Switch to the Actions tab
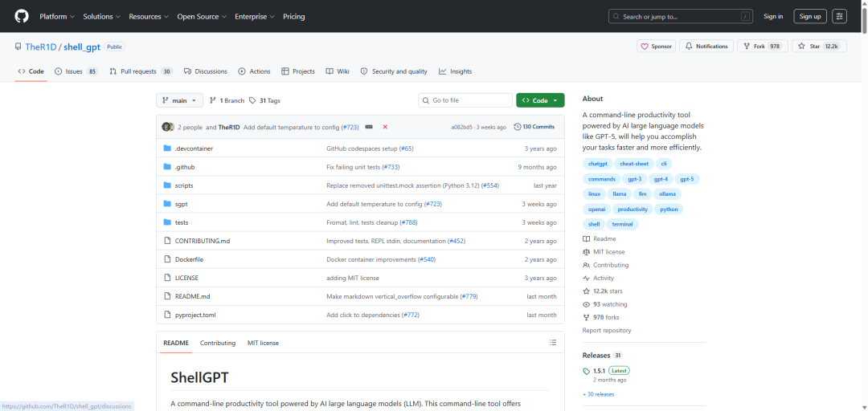The width and height of the screenshot is (868, 411). click(x=254, y=71)
